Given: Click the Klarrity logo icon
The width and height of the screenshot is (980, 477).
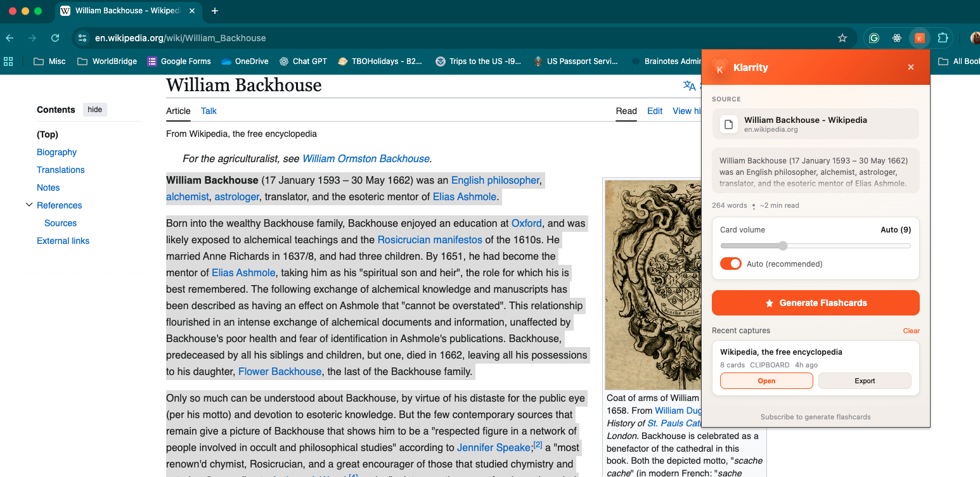Looking at the screenshot, I should (719, 67).
